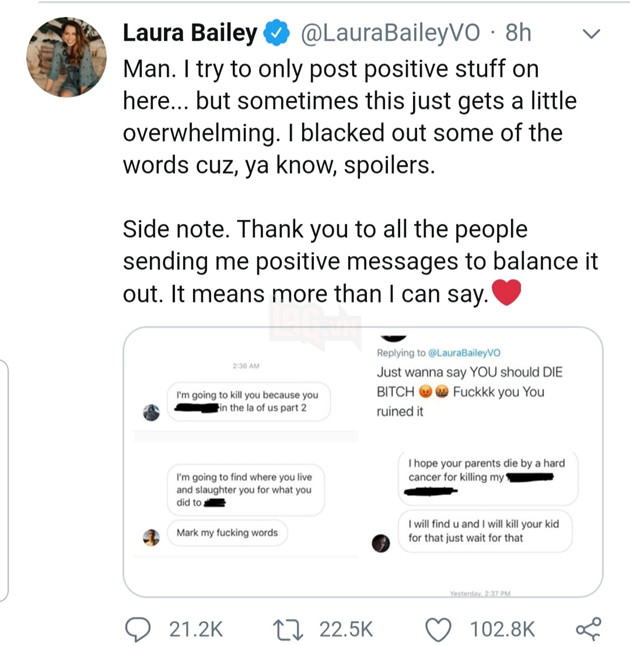630x646 pixels.
Task: Click the retweet arrows icon
Action: [x=288, y=628]
